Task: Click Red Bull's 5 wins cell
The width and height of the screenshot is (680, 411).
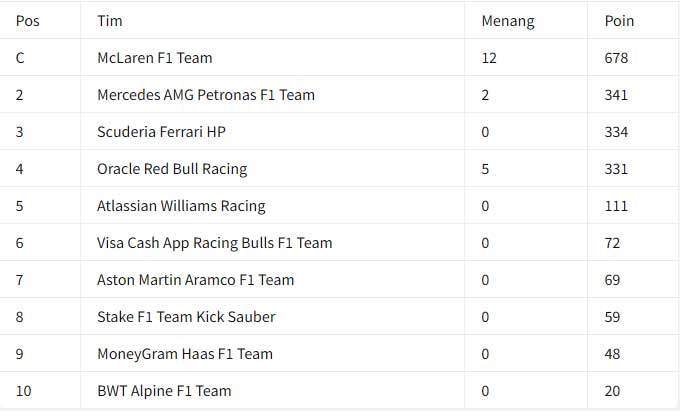Action: tap(485, 169)
